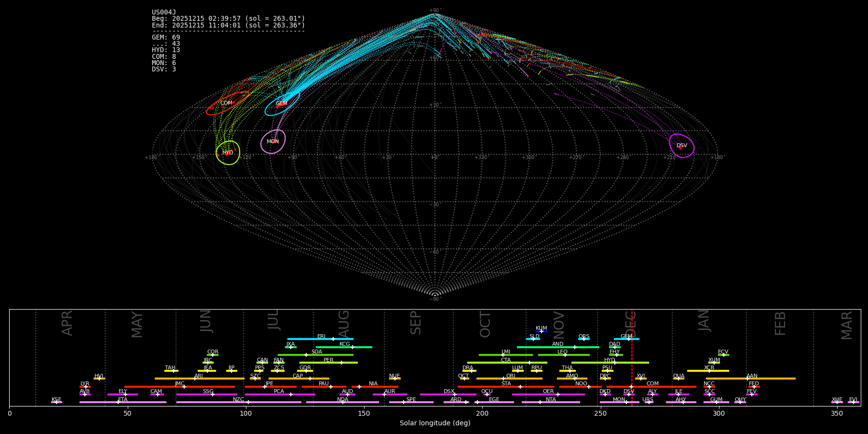Click the AUG month label in timeline

pos(344,323)
